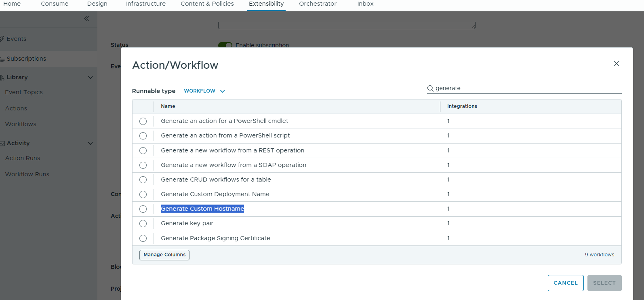Collapse the left sidebar with double-chevron icon
The image size is (644, 300).
[86, 19]
